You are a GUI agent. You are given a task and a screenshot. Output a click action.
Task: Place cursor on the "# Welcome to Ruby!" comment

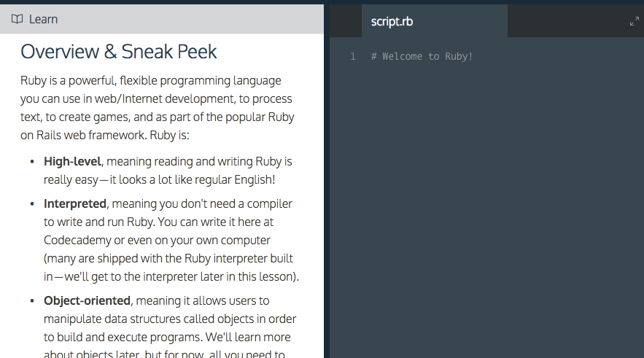pyautogui.click(x=422, y=56)
